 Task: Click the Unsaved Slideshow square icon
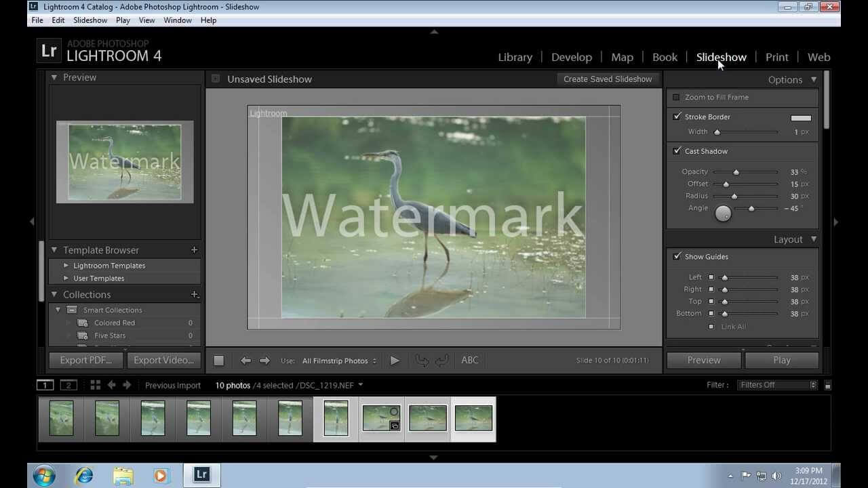coord(216,79)
